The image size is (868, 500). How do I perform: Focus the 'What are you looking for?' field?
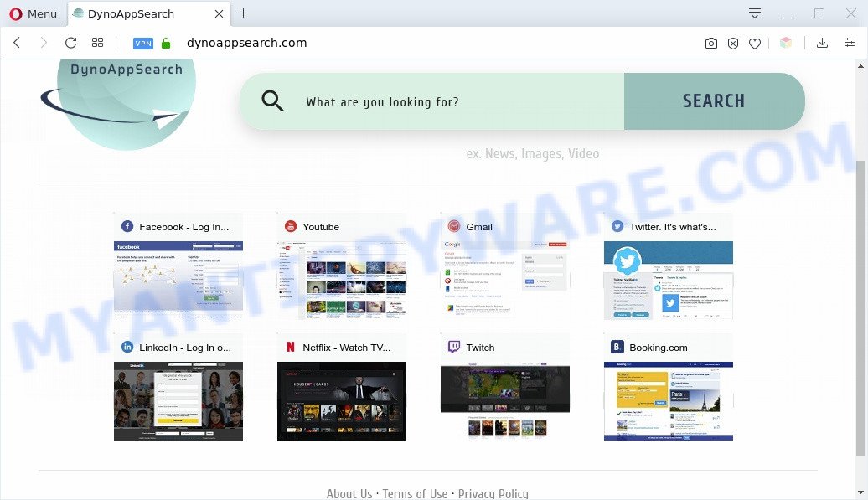pyautogui.click(x=431, y=102)
